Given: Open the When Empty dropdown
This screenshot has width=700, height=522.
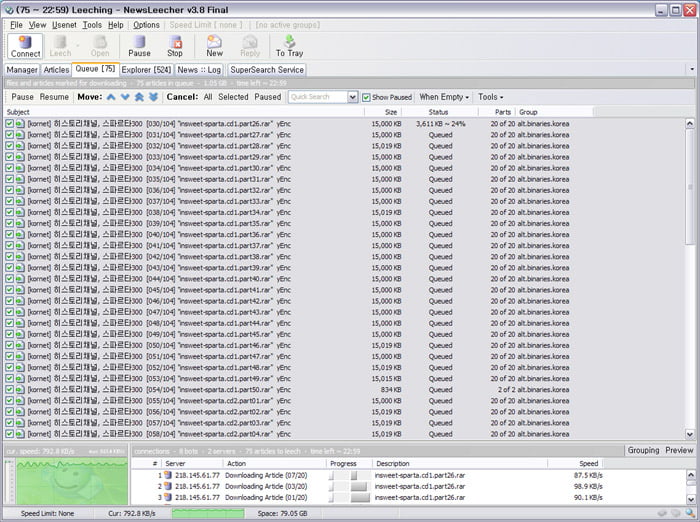Looking at the screenshot, I should 444,97.
